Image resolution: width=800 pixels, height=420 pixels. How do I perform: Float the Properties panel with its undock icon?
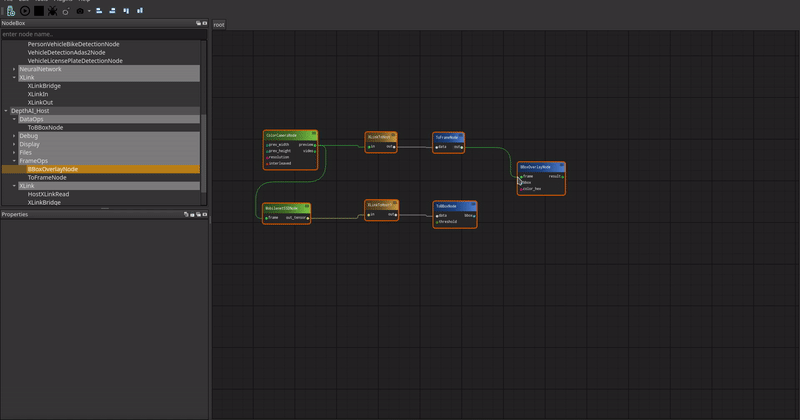click(198, 214)
